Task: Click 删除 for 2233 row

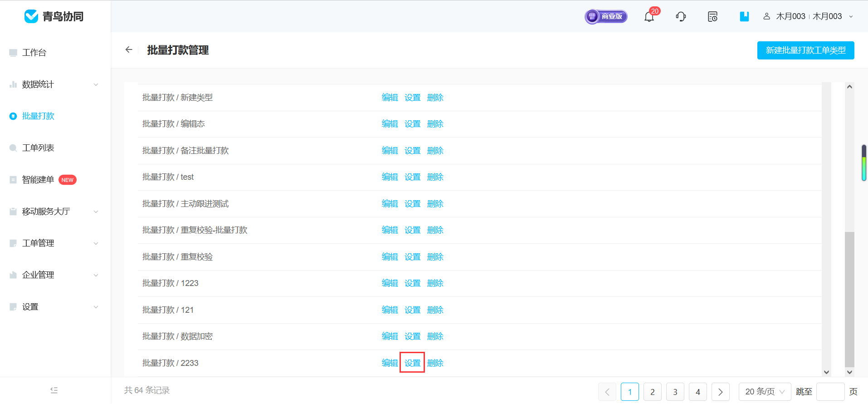Action: (x=435, y=363)
